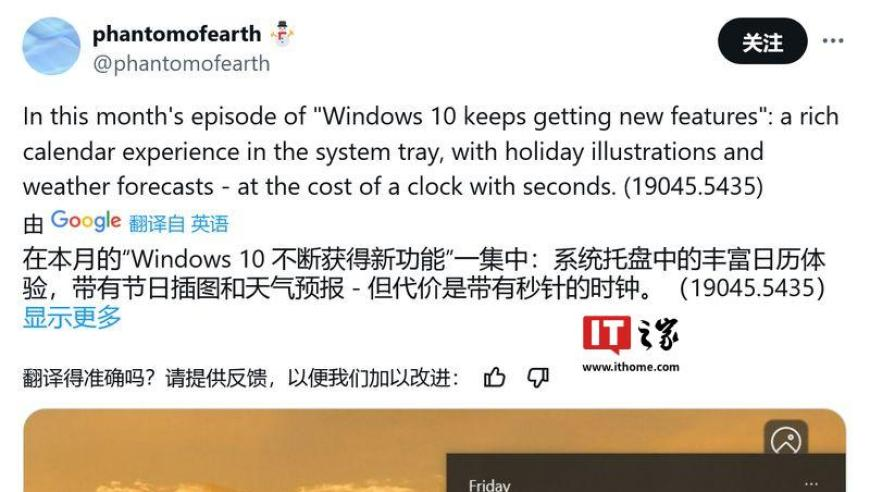The width and height of the screenshot is (870, 492).
Task: Click the 关注 follow button
Action: [762, 41]
